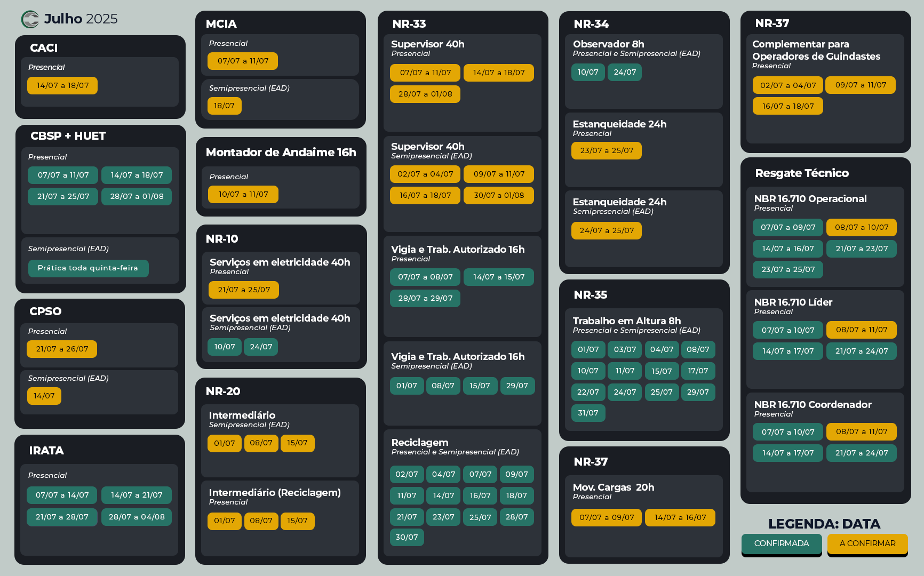Select Vigia Presencial date 07/07 a 08/07
This screenshot has width=924, height=576.
coord(425,277)
